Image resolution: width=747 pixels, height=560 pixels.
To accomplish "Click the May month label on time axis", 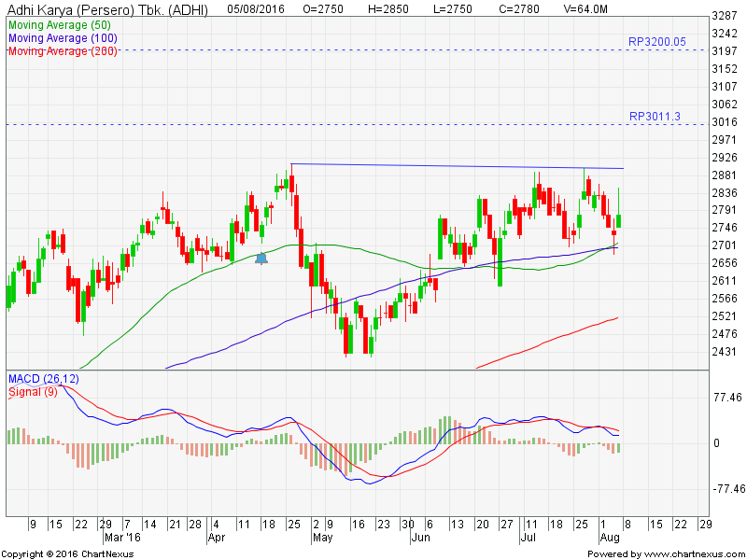I will click(x=322, y=538).
